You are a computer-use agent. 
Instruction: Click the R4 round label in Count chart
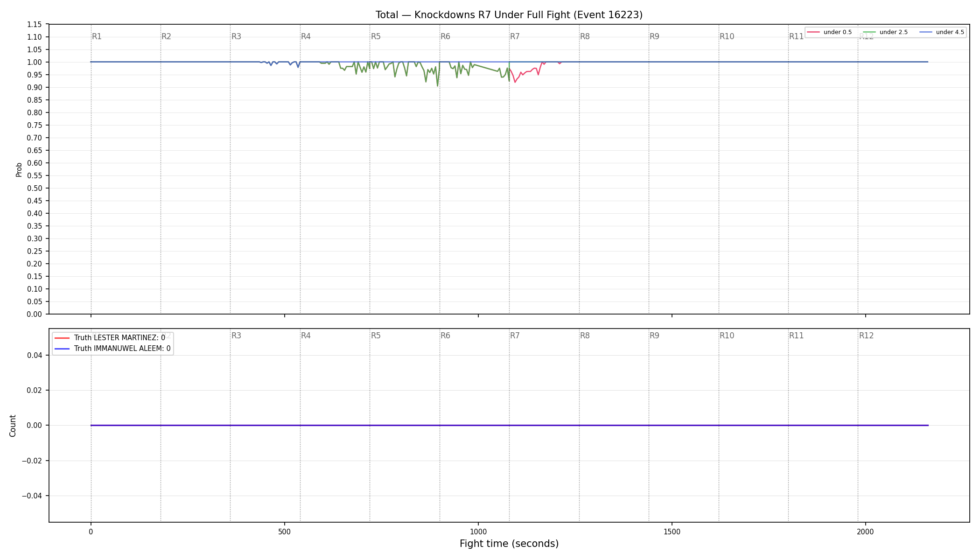point(306,336)
